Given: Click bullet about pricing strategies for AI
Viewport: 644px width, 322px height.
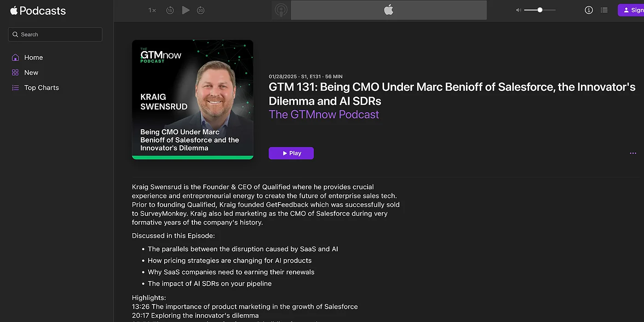Looking at the screenshot, I should click(230, 260).
